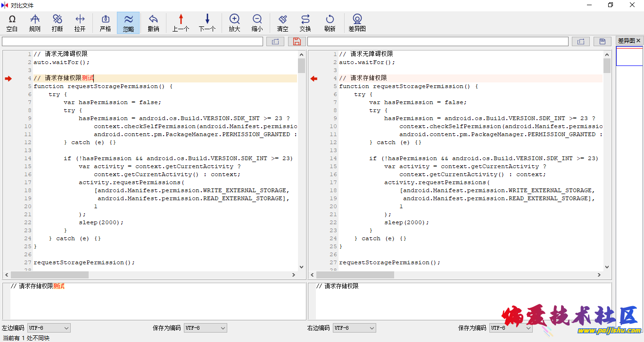644x342 pixels.
Task: Jump to previous difference with 上一个
Action: pos(181,23)
